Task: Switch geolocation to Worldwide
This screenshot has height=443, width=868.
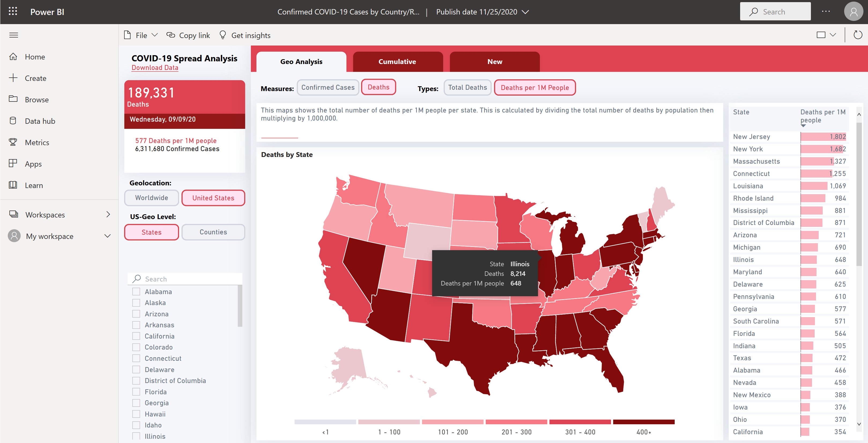Action: click(151, 198)
